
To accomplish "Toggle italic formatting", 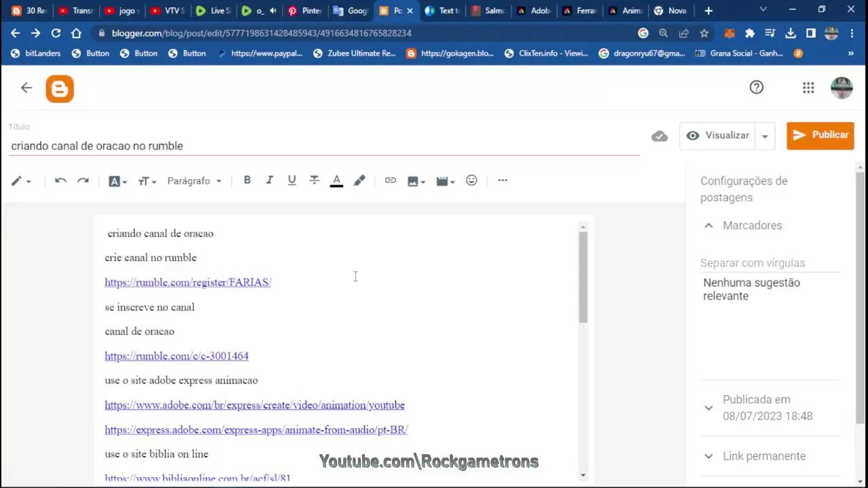I will [269, 180].
